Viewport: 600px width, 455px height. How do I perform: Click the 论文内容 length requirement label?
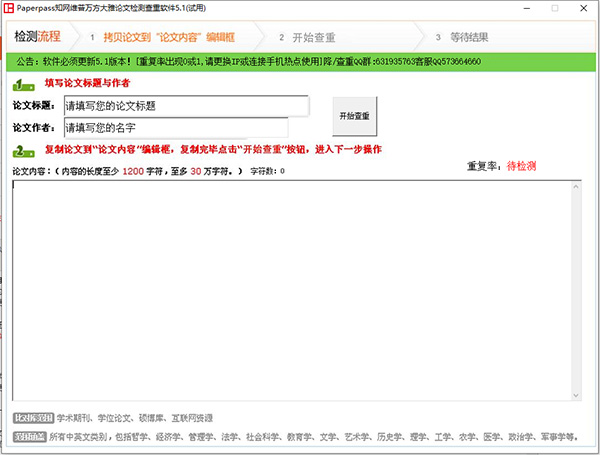tap(128, 171)
